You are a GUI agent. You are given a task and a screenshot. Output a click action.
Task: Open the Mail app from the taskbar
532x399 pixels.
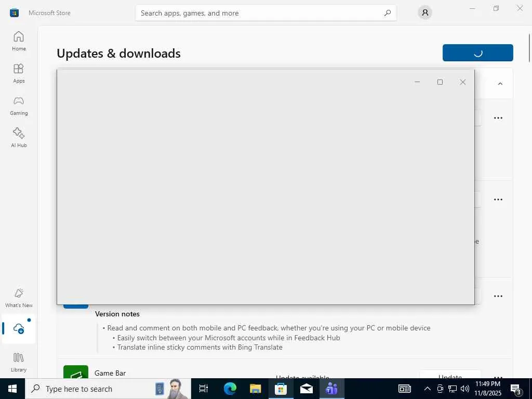pos(306,389)
